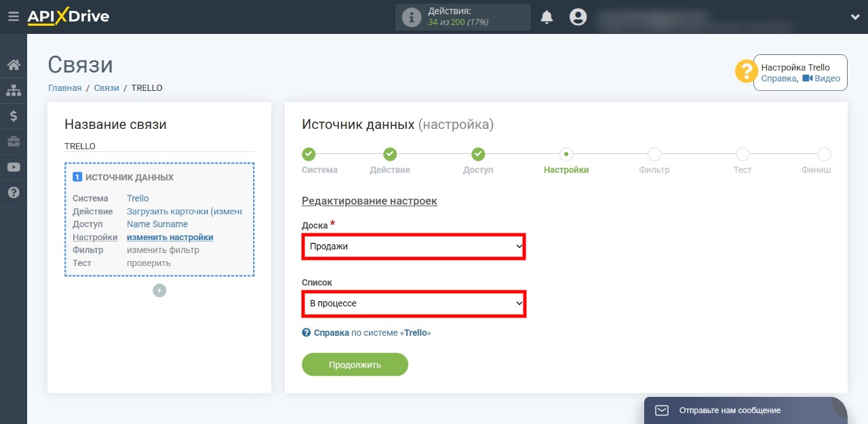The image size is (868, 424).
Task: Open the sidebar help question icon
Action: click(14, 193)
